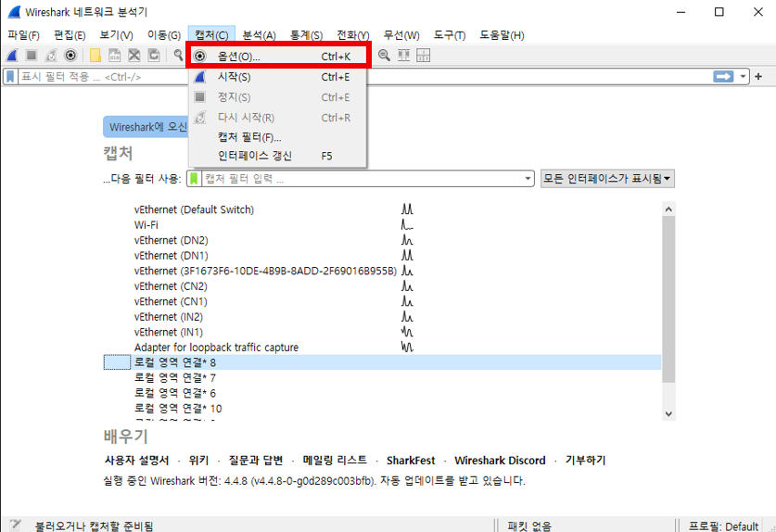Select the Wi-Fi interface in list
Screen dimensions: 776x532
click(146, 225)
